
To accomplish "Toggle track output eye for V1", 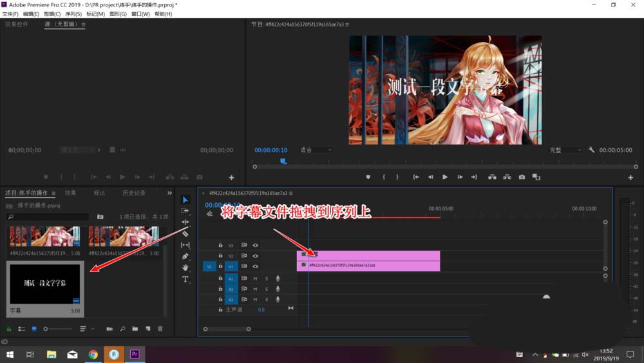I will tap(256, 266).
